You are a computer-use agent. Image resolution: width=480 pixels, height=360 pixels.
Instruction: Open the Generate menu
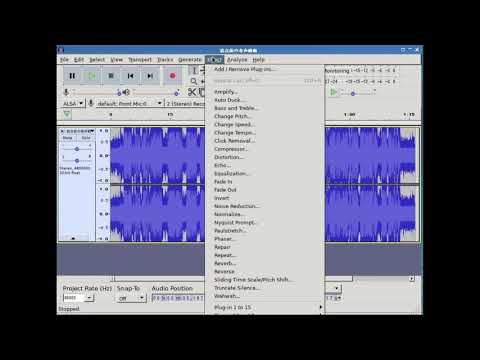[x=190, y=60]
